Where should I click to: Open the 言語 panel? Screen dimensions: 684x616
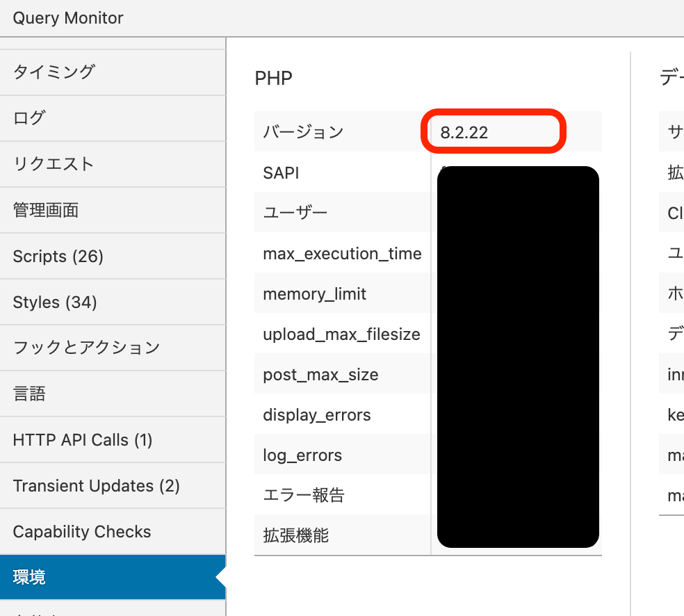click(29, 394)
